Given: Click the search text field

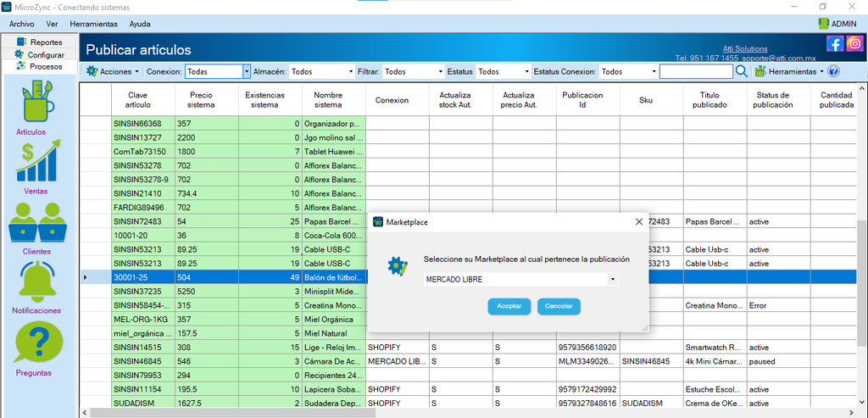Looking at the screenshot, I should [696, 71].
